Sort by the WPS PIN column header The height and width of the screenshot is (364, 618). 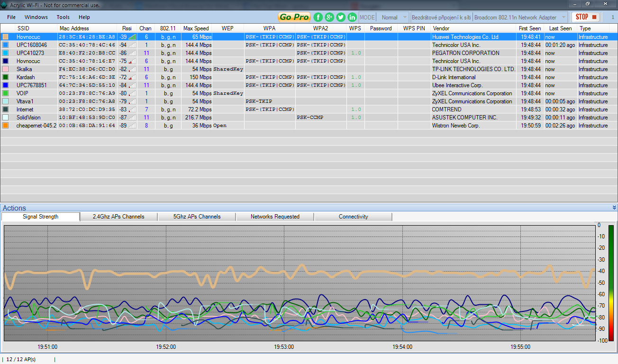click(x=414, y=28)
